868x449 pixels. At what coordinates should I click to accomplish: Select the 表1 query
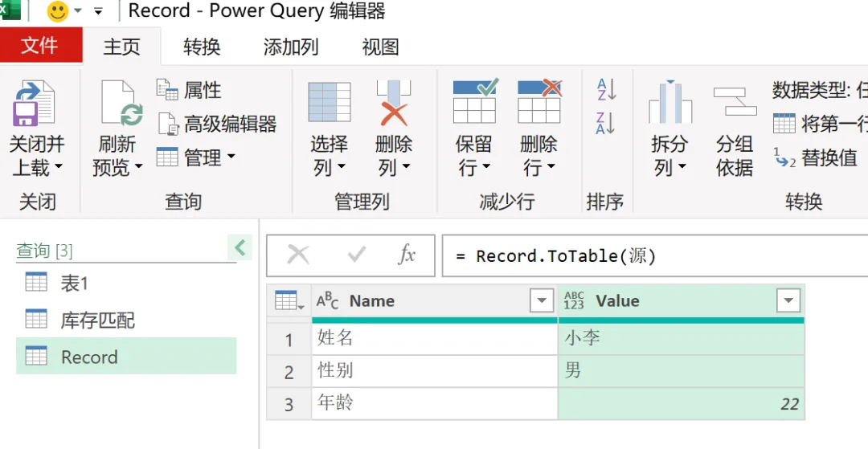click(x=126, y=284)
